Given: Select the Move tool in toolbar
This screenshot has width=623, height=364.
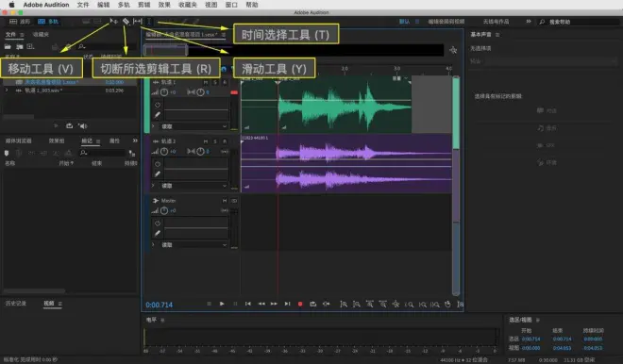Looking at the screenshot, I should click(113, 21).
